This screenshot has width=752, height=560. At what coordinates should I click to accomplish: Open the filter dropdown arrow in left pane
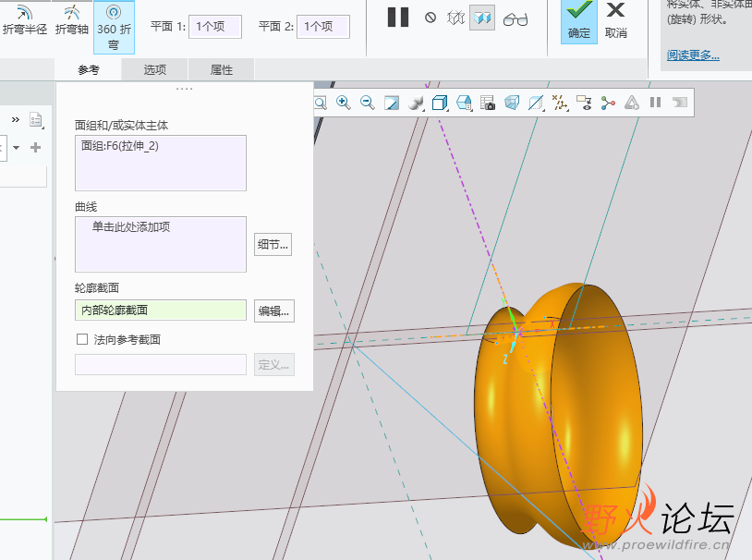pyautogui.click(x=17, y=147)
